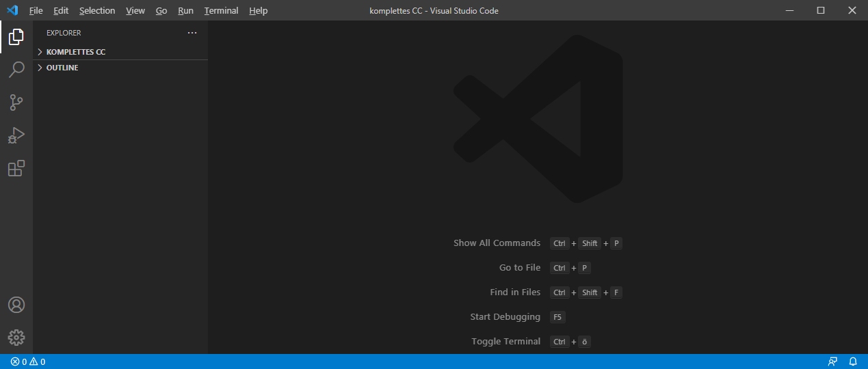Open the Run and Debug view icon
This screenshot has width=868, height=369.
point(16,135)
